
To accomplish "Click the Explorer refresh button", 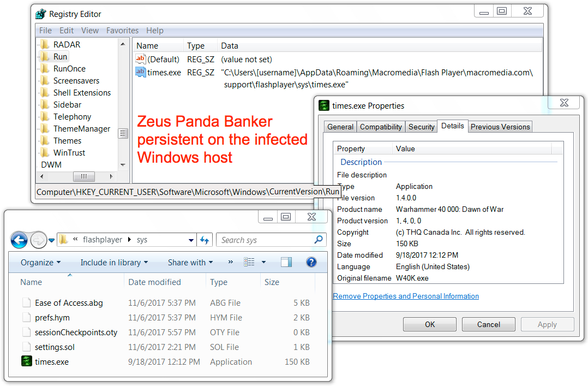I will (205, 240).
